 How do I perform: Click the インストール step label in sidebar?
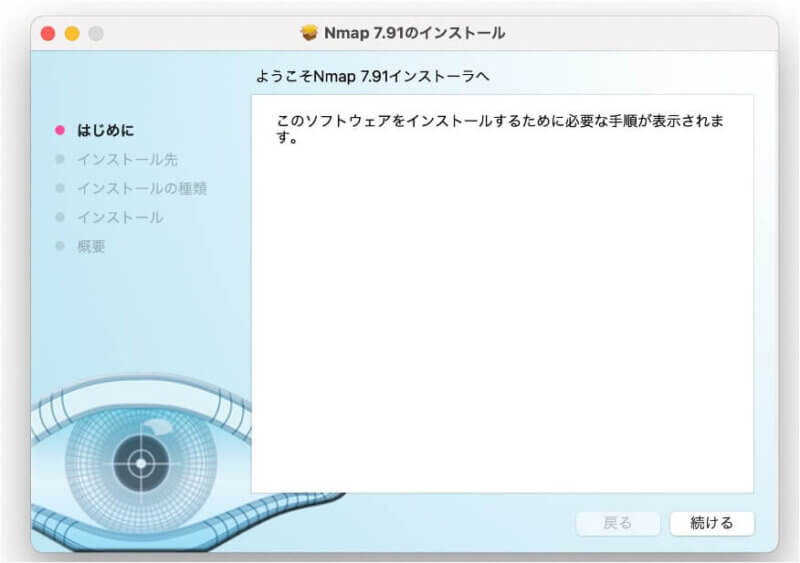(120, 217)
